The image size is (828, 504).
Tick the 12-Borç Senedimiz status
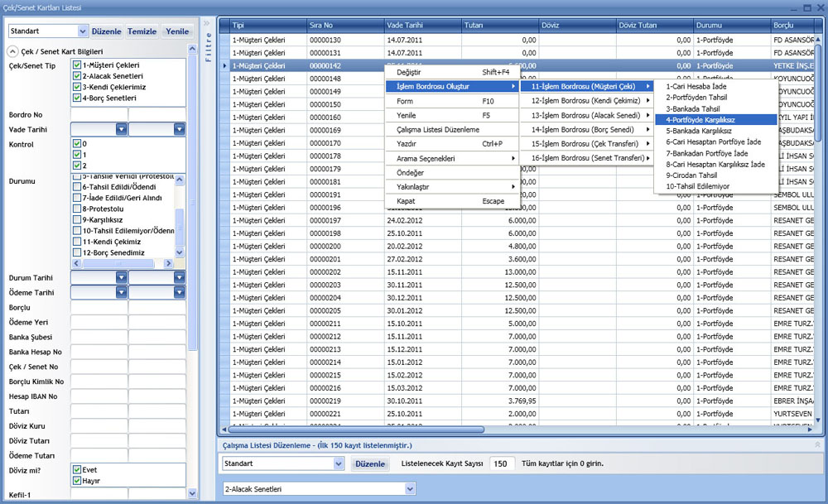(x=77, y=252)
